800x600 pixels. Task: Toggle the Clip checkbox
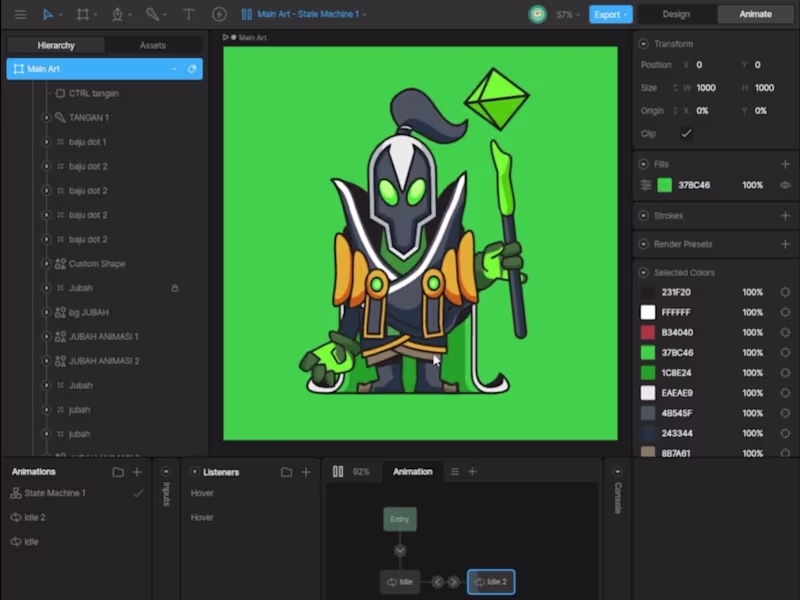coord(686,133)
